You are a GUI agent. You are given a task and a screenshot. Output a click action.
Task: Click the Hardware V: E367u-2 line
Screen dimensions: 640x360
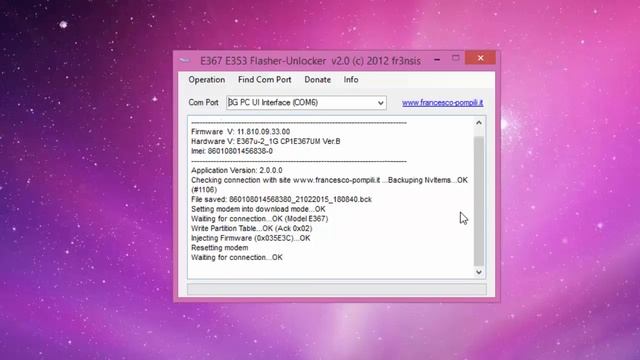[266, 141]
